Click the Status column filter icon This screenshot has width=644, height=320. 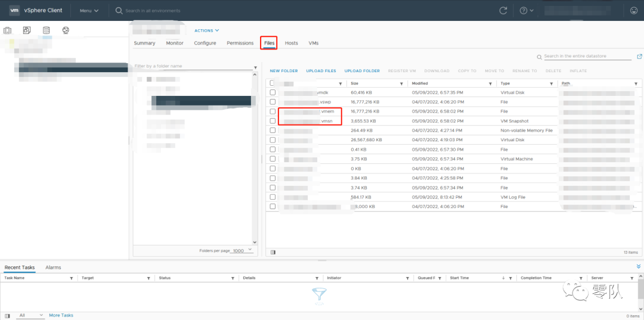(233, 278)
